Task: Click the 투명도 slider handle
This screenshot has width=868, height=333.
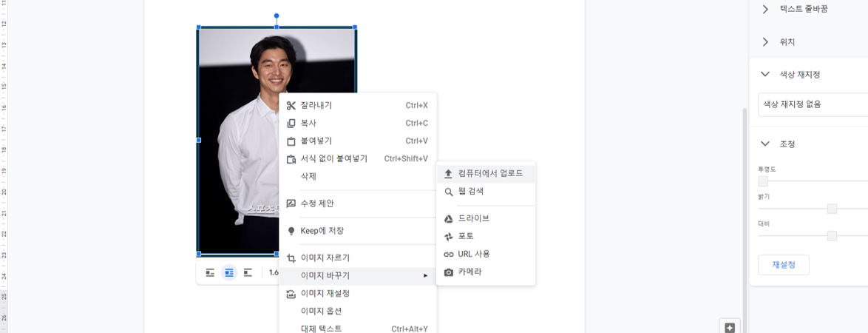Action: (763, 181)
